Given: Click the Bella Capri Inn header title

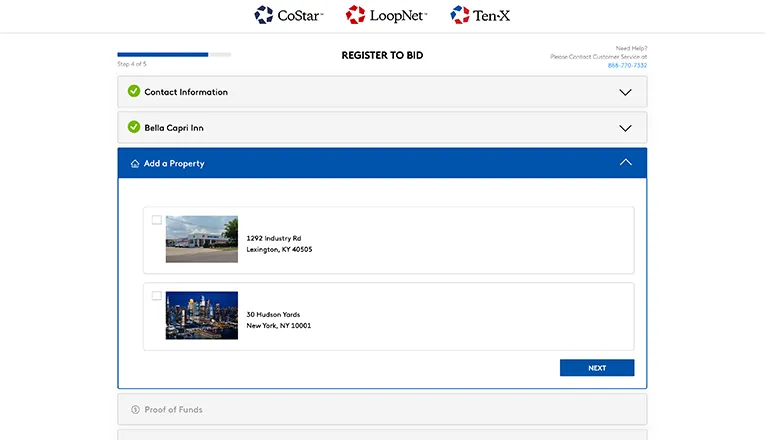Looking at the screenshot, I should pyautogui.click(x=174, y=128).
